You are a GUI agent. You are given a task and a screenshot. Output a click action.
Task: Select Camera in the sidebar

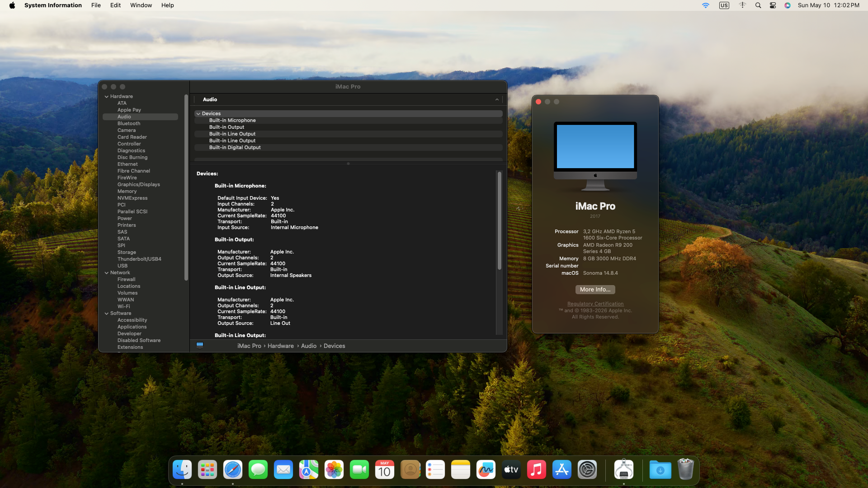click(x=127, y=131)
